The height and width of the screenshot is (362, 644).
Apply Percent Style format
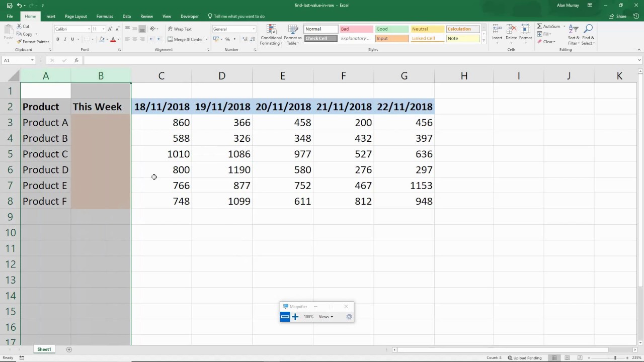[227, 39]
